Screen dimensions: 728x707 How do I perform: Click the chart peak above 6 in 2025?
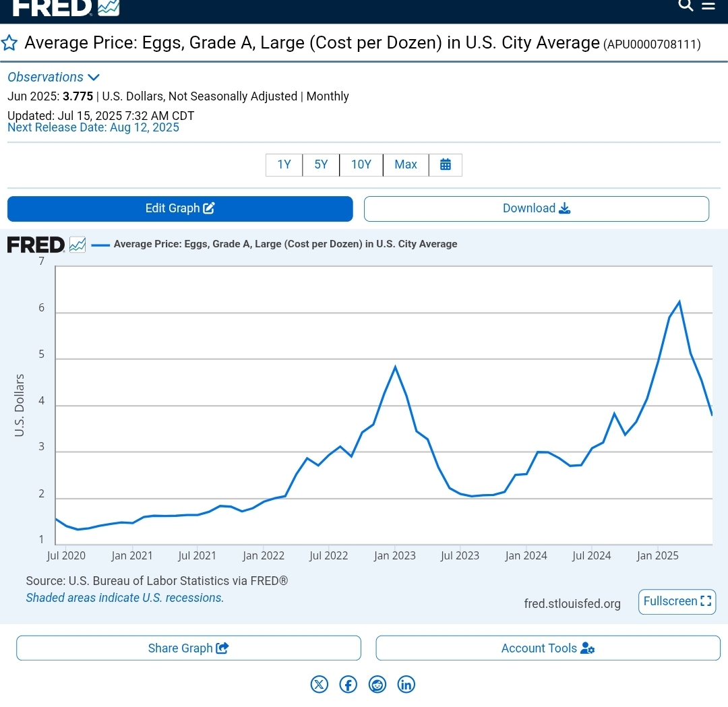679,302
